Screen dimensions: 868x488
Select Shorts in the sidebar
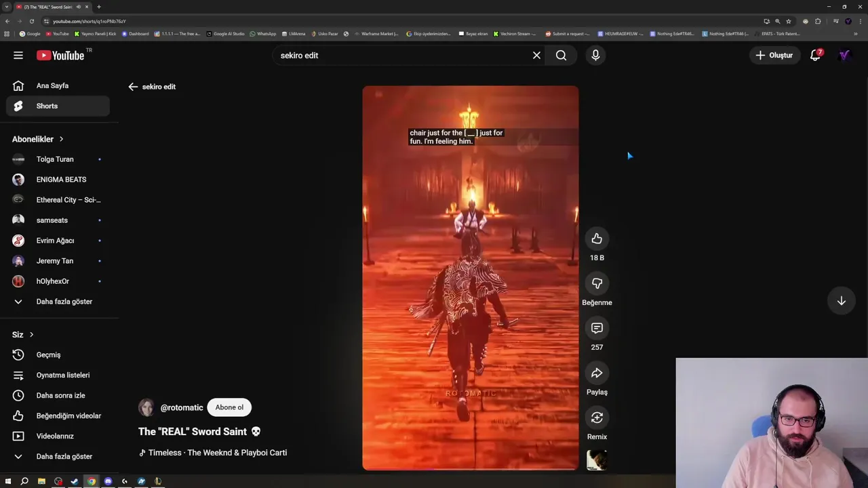(x=58, y=106)
